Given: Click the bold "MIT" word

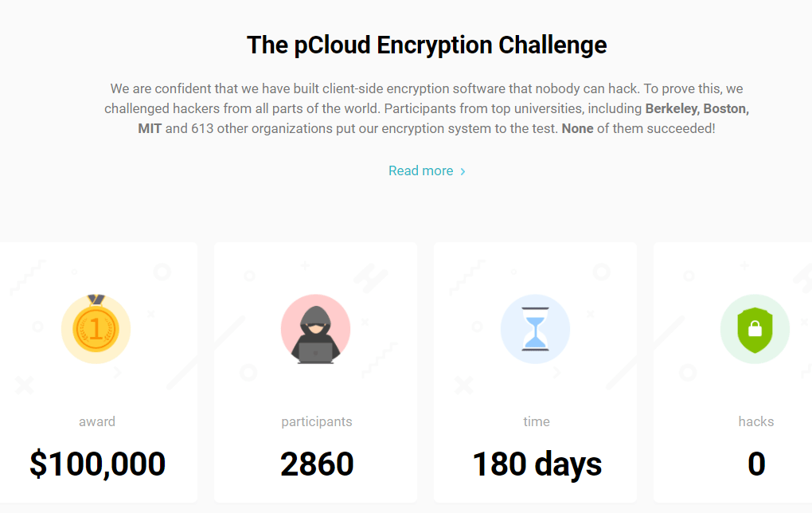Looking at the screenshot, I should click(x=150, y=128).
